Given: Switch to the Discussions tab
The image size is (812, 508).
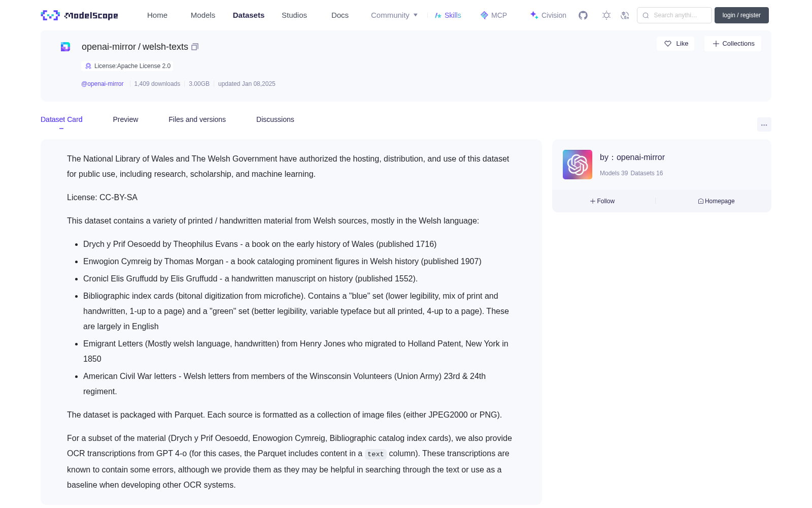Looking at the screenshot, I should (x=275, y=119).
